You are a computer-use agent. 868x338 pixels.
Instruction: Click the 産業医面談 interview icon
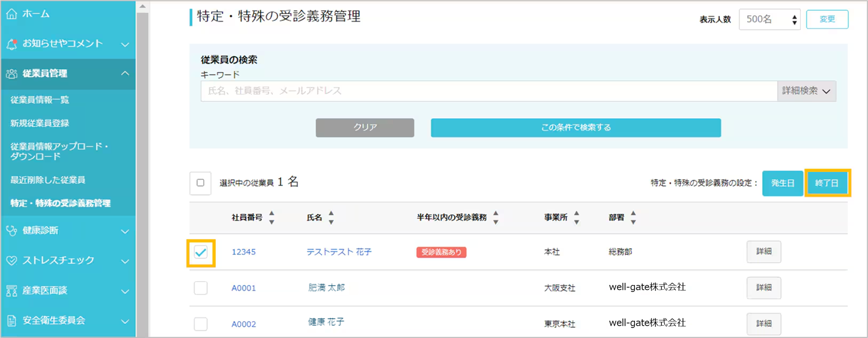[12, 291]
